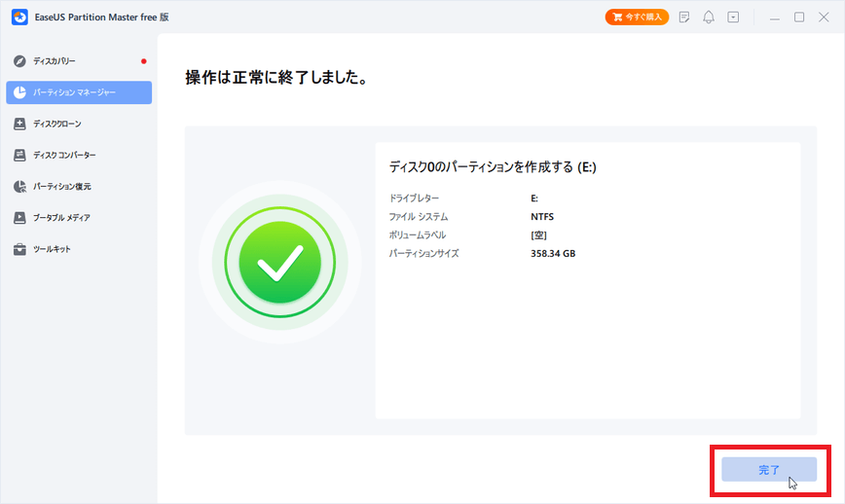Click the orange 今すぐ購入 button

tap(637, 18)
